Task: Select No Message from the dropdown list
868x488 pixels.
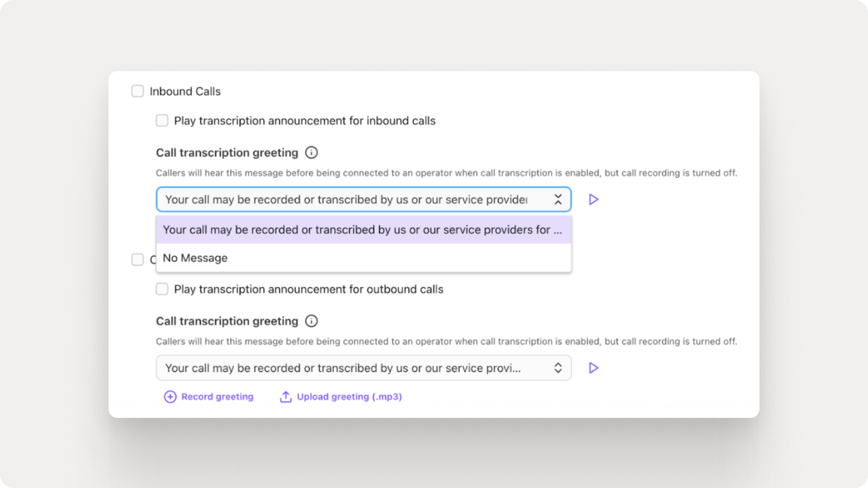Action: [194, 258]
